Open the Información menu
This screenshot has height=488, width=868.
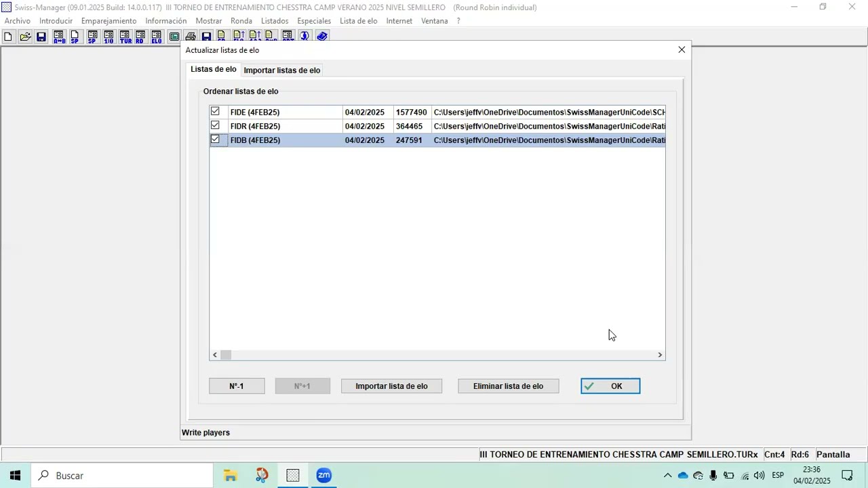(x=166, y=21)
